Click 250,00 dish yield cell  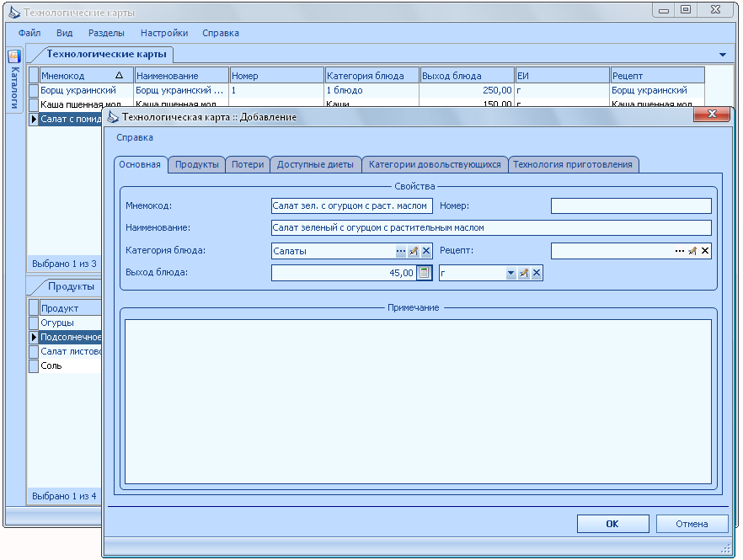(x=467, y=90)
